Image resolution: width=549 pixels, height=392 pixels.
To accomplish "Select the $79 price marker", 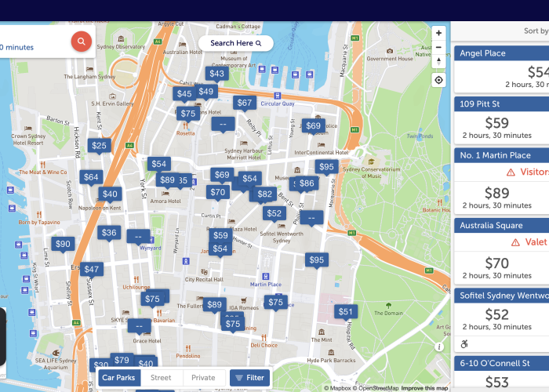I will [x=122, y=360].
